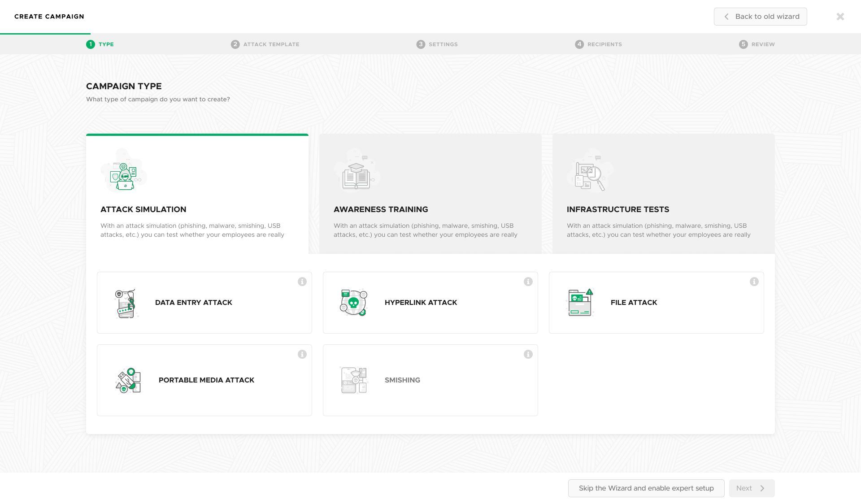Close the Create Campaign wizard
The image size is (861, 504).
click(840, 17)
